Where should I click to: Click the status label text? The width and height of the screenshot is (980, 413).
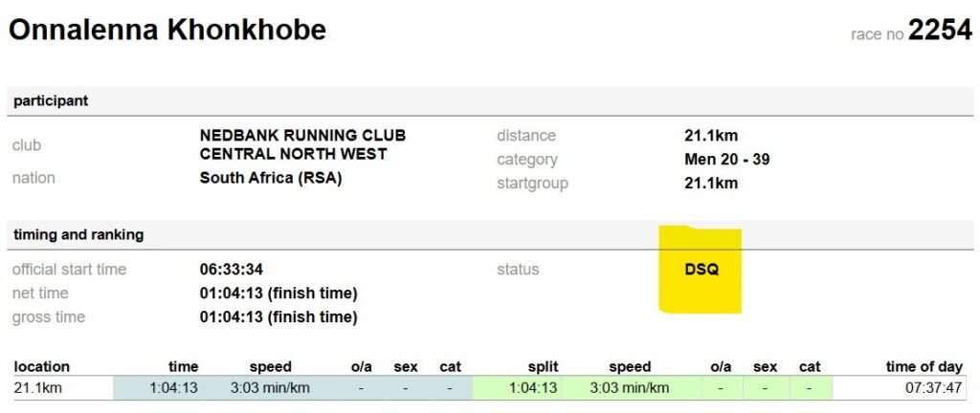pyautogui.click(x=518, y=270)
